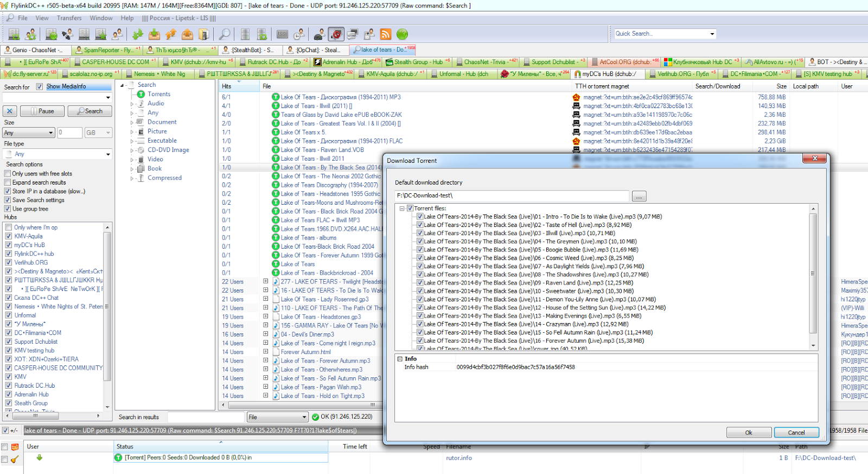868x474 pixels.
Task: Click the speed limiter gauge icon
Action: 320,34
